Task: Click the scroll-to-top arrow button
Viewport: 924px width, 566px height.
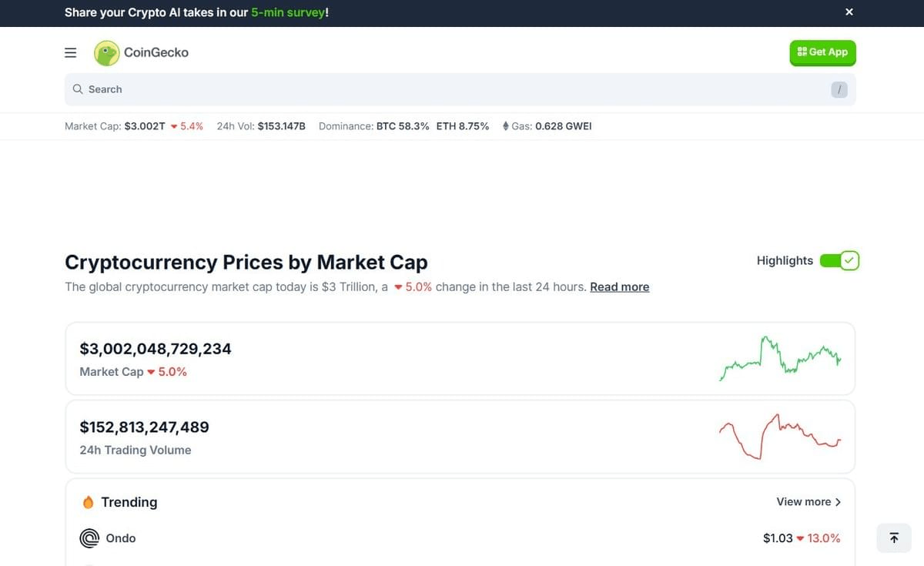Action: [894, 538]
